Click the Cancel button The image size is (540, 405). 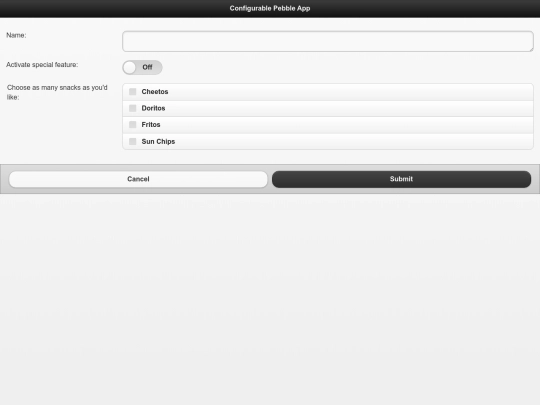pyautogui.click(x=138, y=179)
